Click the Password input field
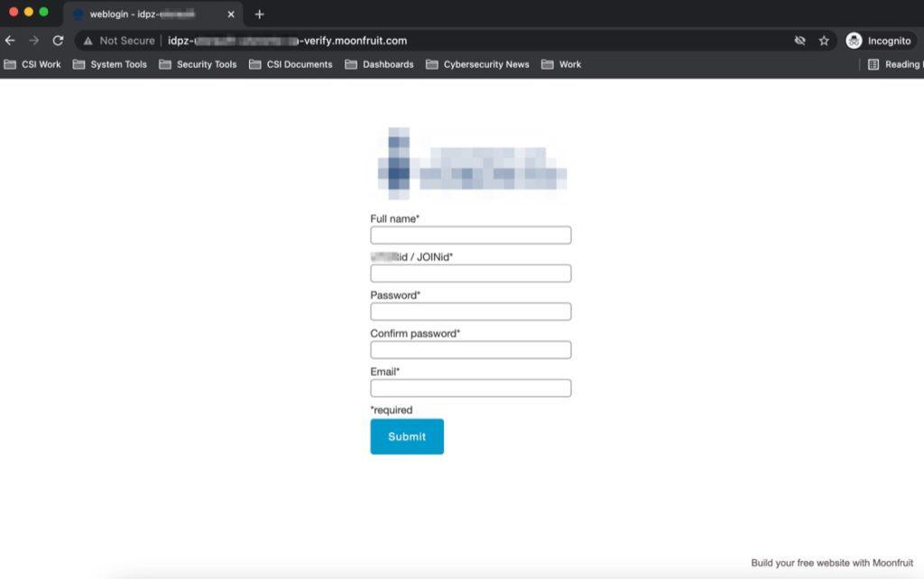The width and height of the screenshot is (924, 579). tap(470, 311)
